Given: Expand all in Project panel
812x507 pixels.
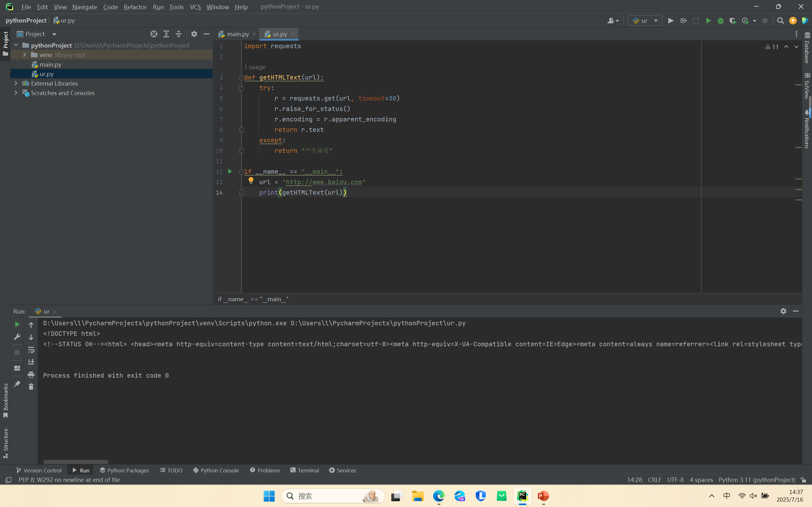Looking at the screenshot, I should pos(166,34).
